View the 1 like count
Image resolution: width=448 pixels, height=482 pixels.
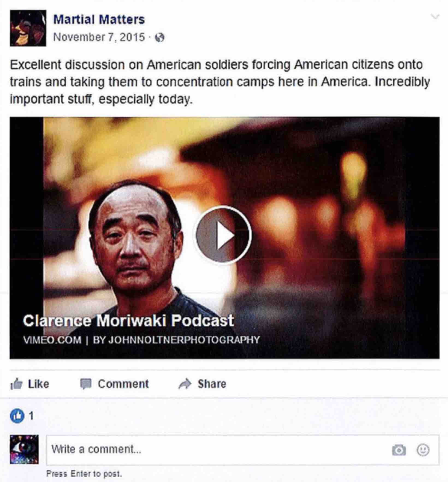coord(31,416)
